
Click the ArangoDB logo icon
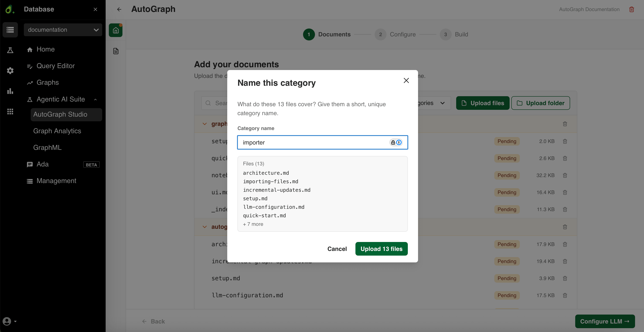(10, 9)
